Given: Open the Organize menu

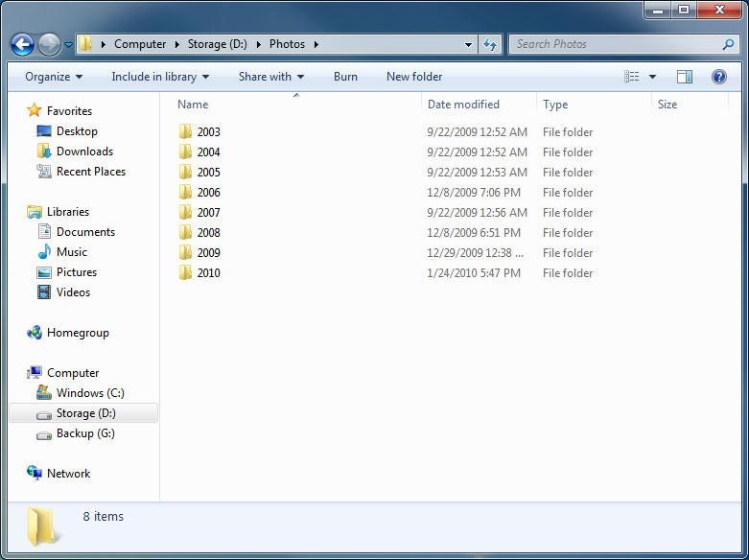Looking at the screenshot, I should coord(54,77).
